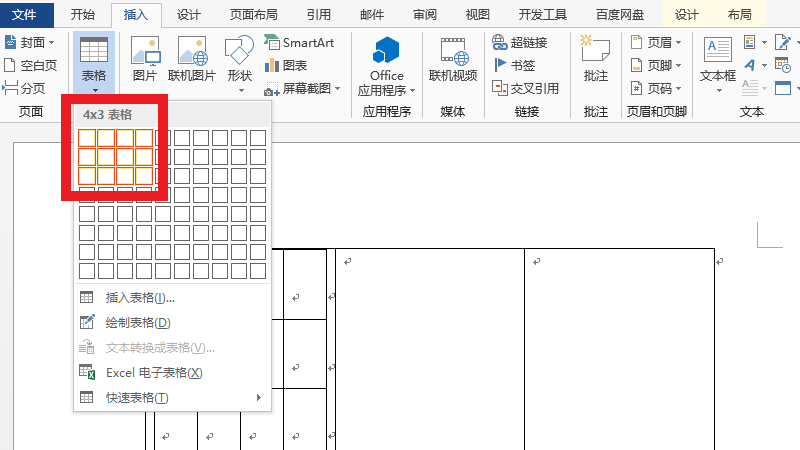800x450 pixels.
Task: Insert a Bookmark (书签)
Action: pos(515,65)
